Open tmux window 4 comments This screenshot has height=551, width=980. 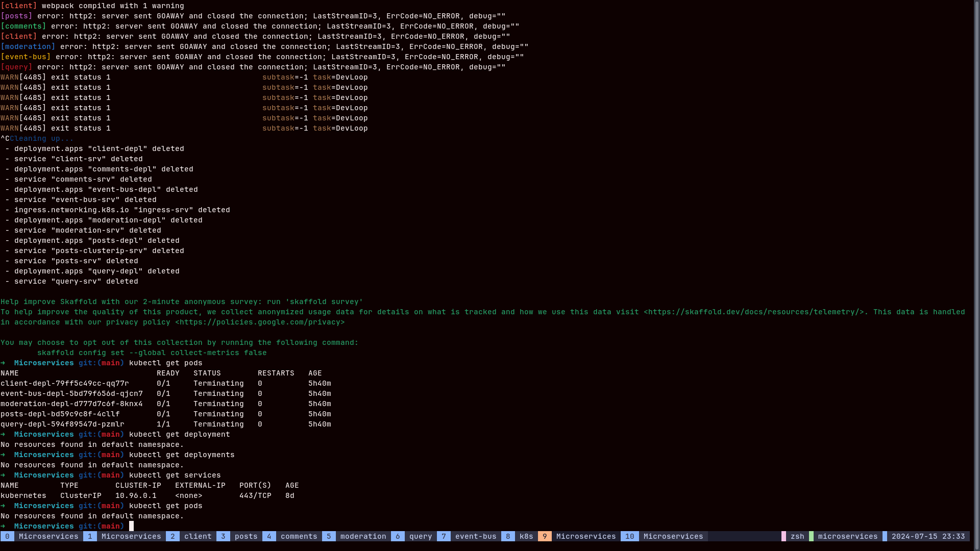292,536
